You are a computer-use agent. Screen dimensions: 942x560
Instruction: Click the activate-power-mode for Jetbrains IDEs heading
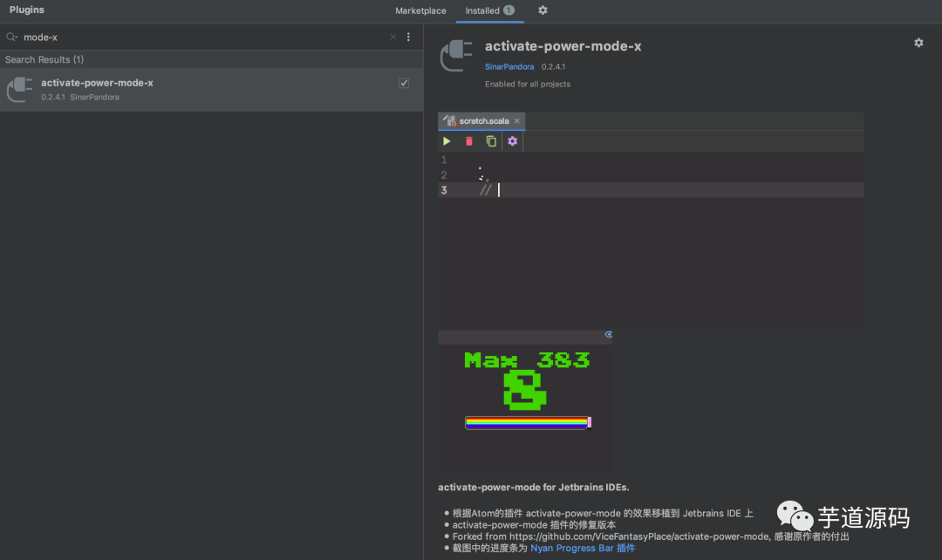(x=534, y=488)
